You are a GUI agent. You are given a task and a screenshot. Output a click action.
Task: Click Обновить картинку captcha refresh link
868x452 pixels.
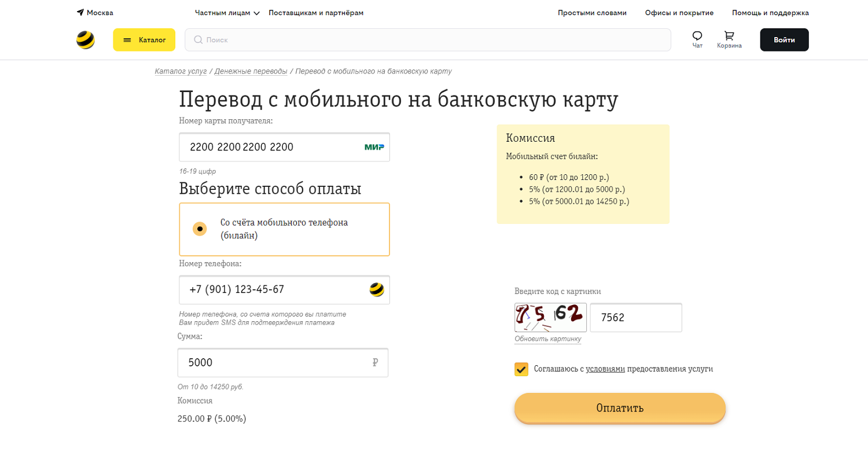coord(548,339)
